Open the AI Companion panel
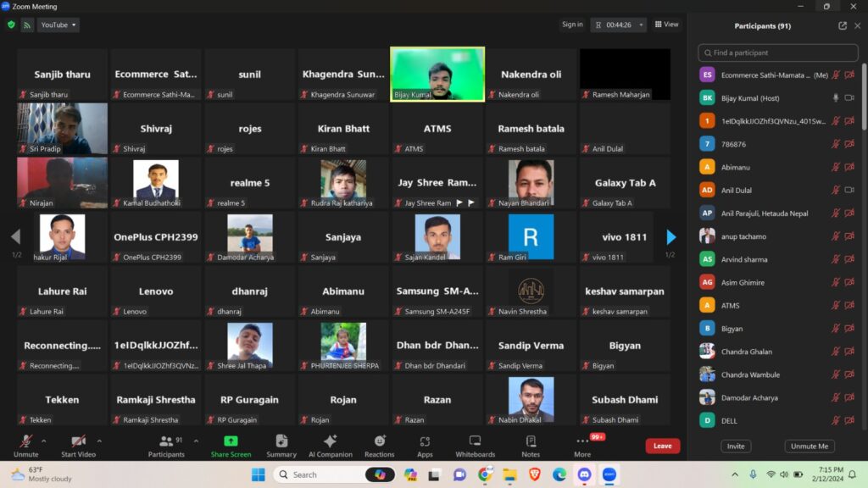 pyautogui.click(x=330, y=446)
